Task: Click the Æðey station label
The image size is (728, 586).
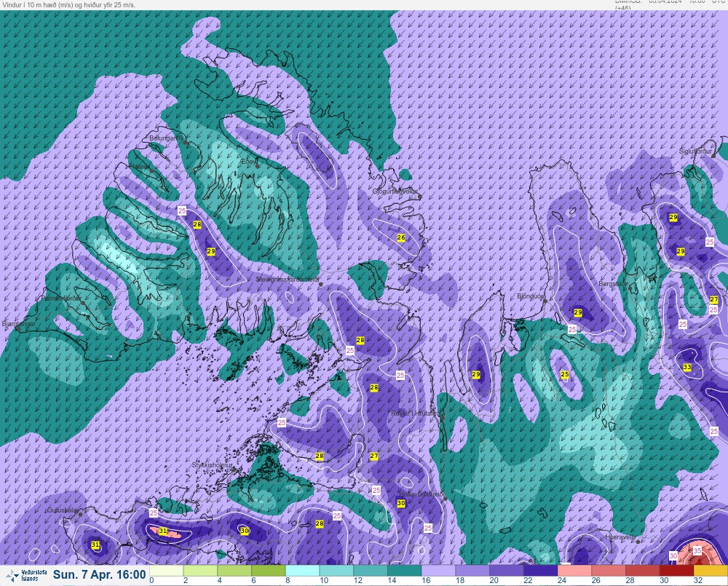Action: tap(248, 161)
